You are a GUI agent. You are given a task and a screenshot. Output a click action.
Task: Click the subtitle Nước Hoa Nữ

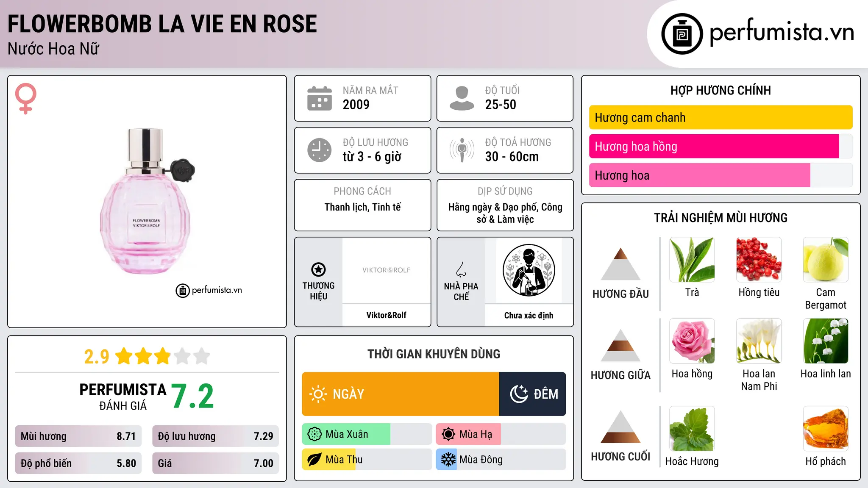coord(53,49)
